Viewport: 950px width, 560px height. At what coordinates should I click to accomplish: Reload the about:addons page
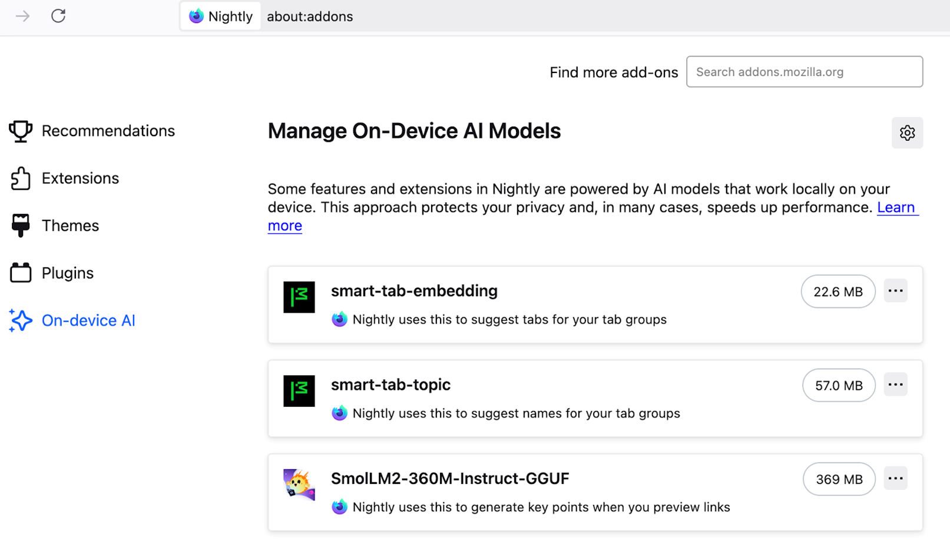[58, 16]
